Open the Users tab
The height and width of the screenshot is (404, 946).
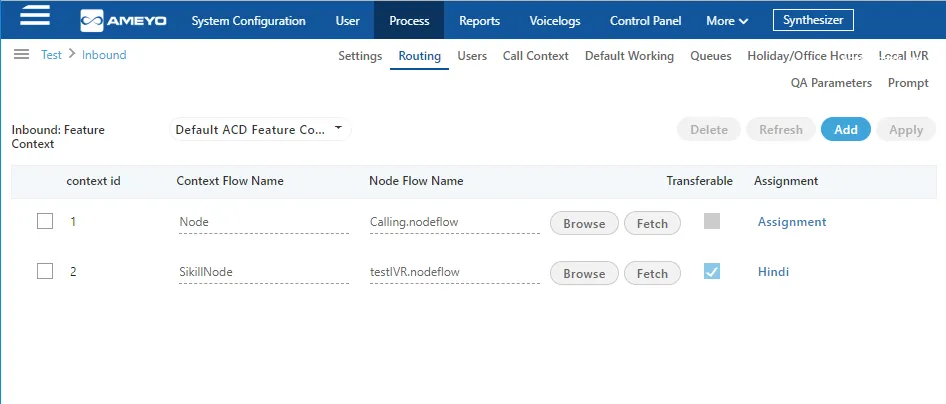click(x=472, y=56)
